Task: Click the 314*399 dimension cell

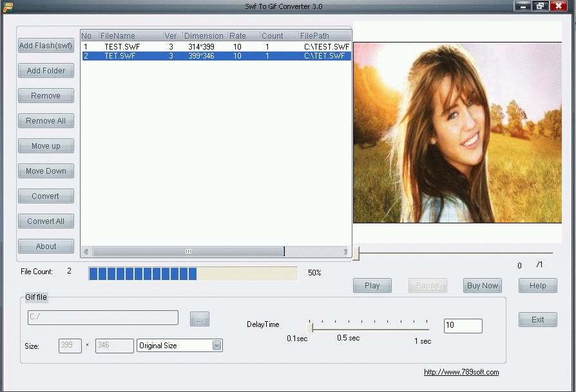Action: 201,46
